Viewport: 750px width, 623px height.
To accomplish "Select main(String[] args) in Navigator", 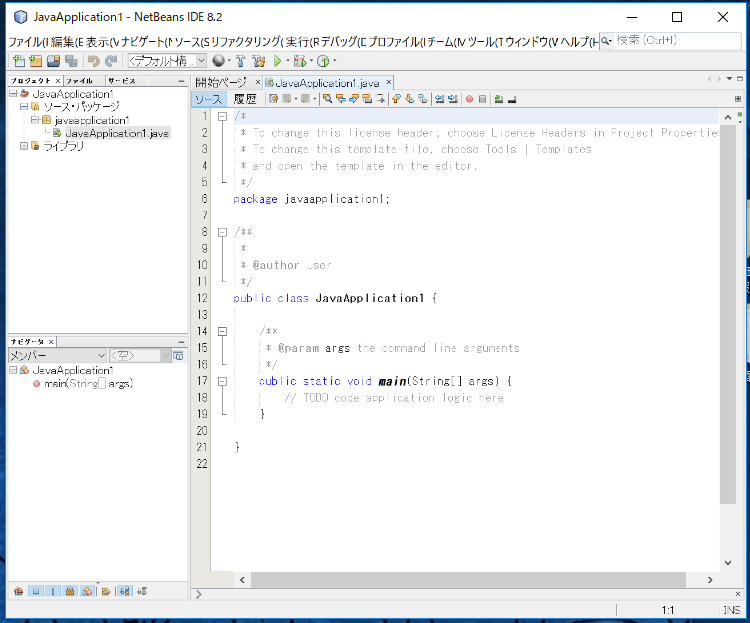I will [x=88, y=383].
